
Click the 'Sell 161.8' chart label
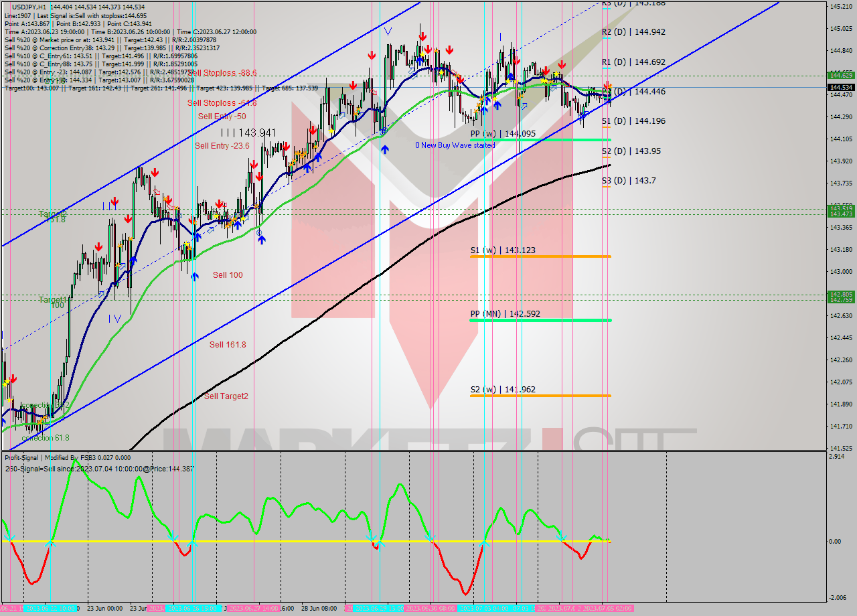click(x=228, y=344)
